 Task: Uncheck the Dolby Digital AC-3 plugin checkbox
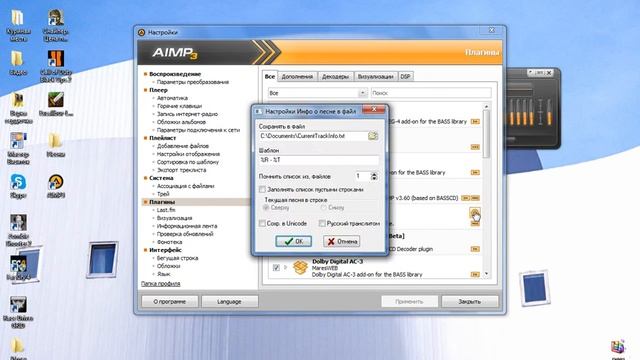(276, 268)
